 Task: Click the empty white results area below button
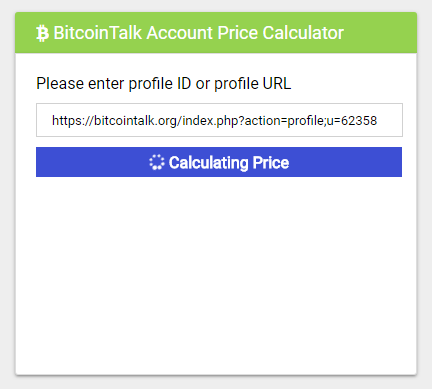(216, 275)
